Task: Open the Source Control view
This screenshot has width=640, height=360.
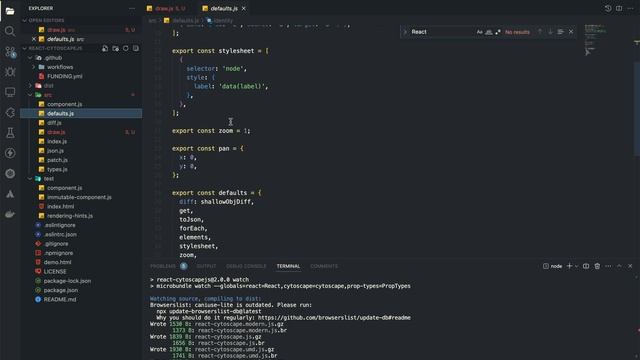Action: click(x=10, y=52)
